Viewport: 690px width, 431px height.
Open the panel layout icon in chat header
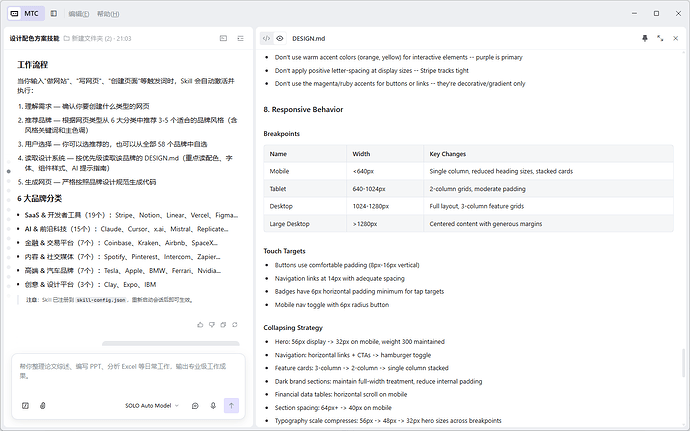point(224,38)
